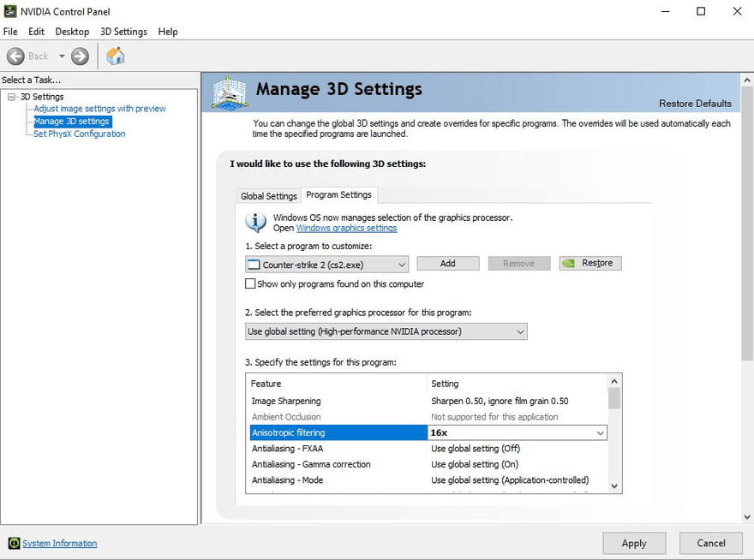The height and width of the screenshot is (560, 754).
Task: Click the Manage 3D Settings header icon
Action: 229,92
